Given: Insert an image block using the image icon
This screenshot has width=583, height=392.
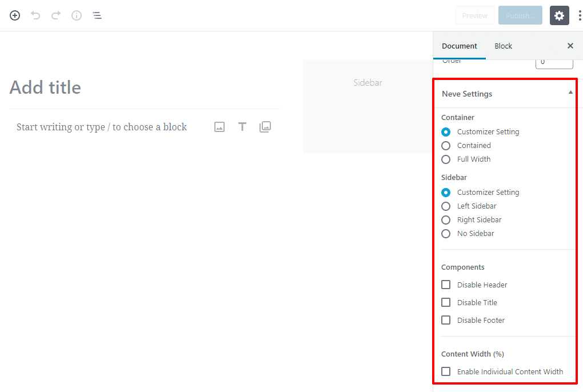Looking at the screenshot, I should 219,127.
